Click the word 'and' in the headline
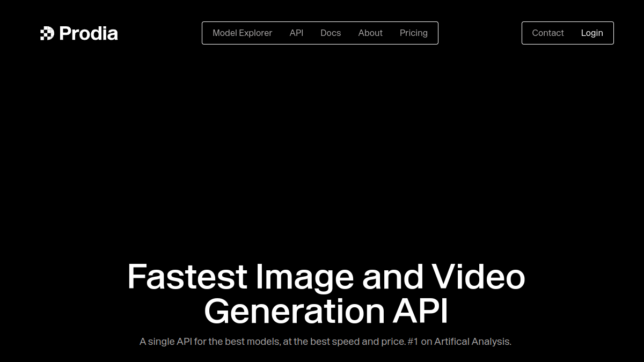The image size is (644, 362). point(393,277)
